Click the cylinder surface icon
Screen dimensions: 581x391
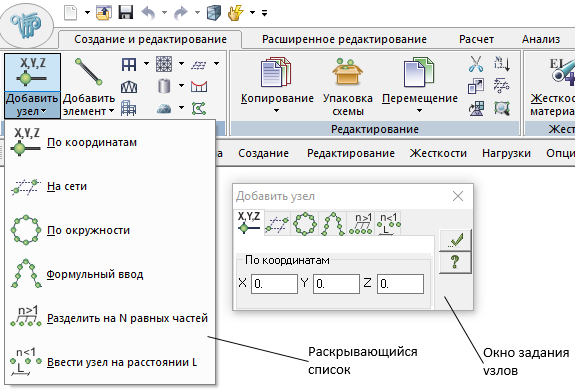tap(164, 86)
